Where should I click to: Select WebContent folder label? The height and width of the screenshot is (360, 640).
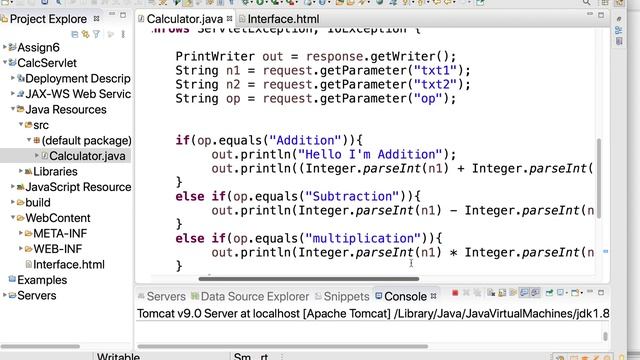pos(58,218)
